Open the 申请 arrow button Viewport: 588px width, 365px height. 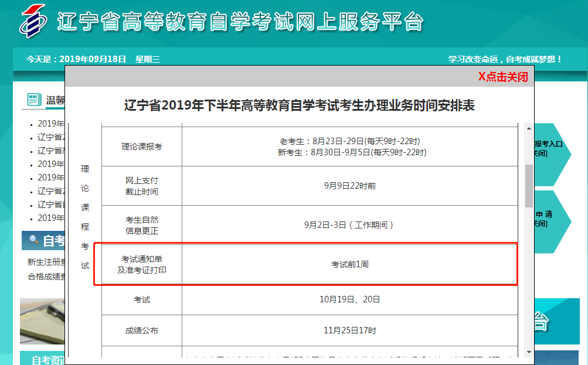tap(550, 219)
